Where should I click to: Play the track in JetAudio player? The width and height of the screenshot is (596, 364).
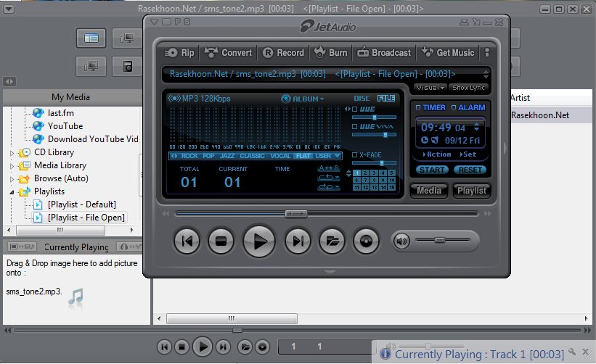click(x=259, y=241)
